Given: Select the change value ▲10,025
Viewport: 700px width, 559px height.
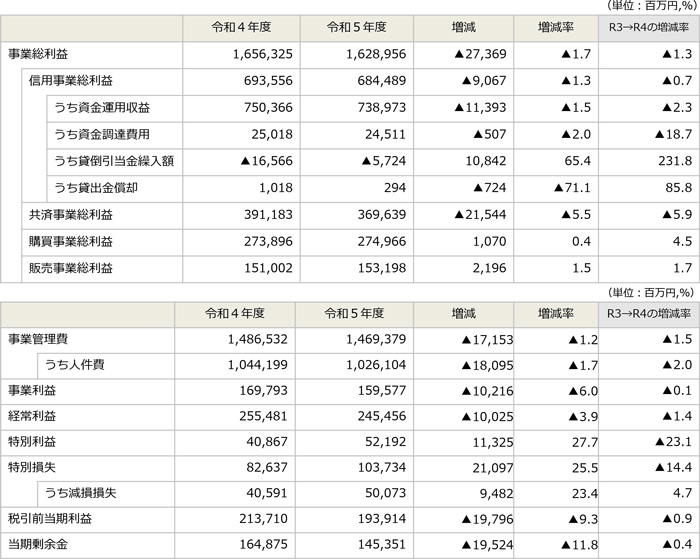Looking at the screenshot, I should [488, 417].
